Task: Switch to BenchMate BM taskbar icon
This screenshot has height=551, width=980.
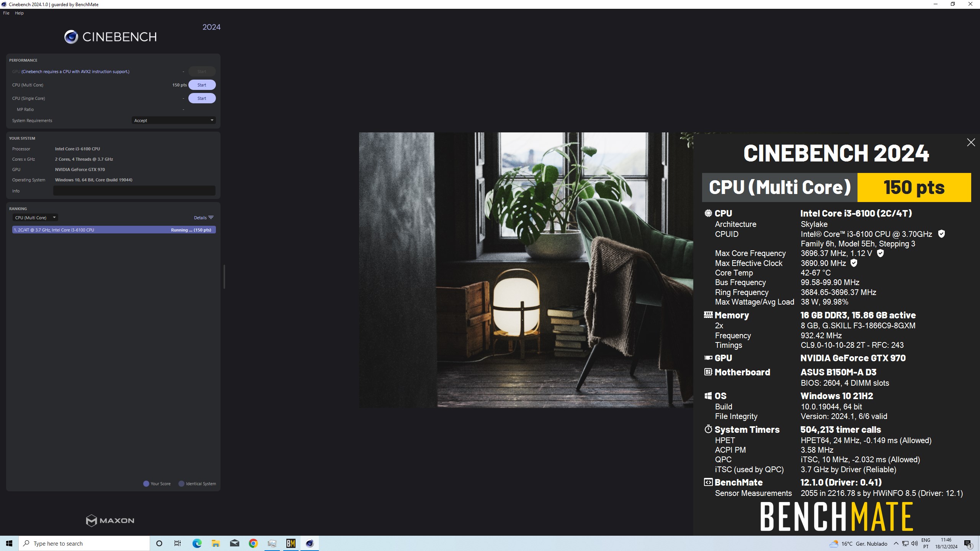Action: 291,543
